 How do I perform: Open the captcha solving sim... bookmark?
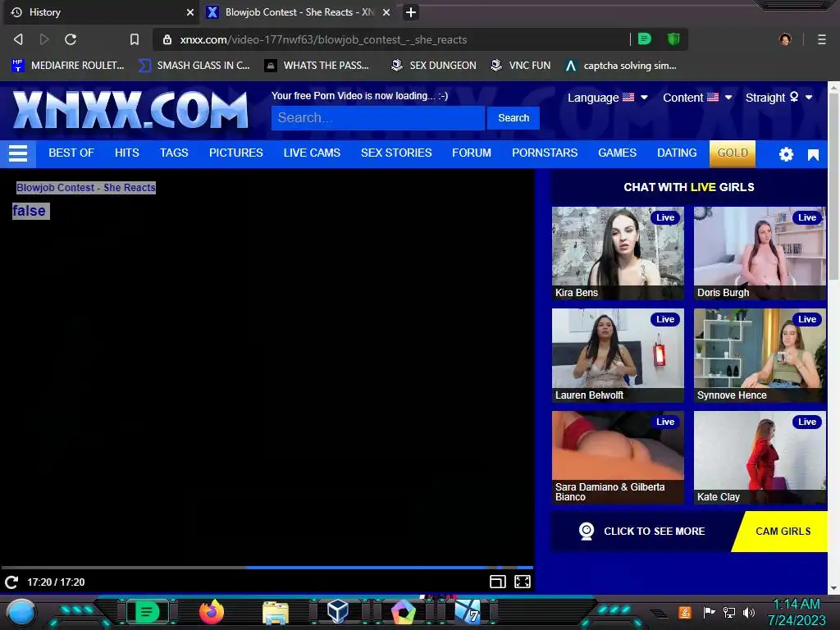click(x=621, y=66)
